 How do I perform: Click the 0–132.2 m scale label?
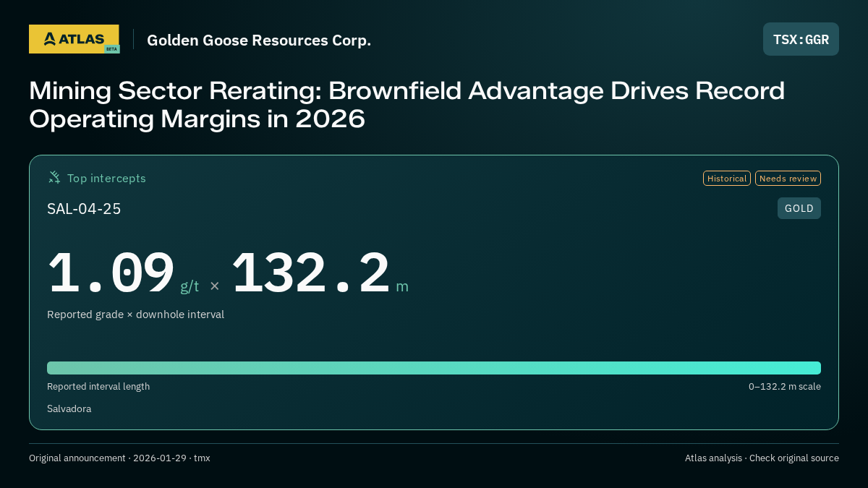coord(785,387)
